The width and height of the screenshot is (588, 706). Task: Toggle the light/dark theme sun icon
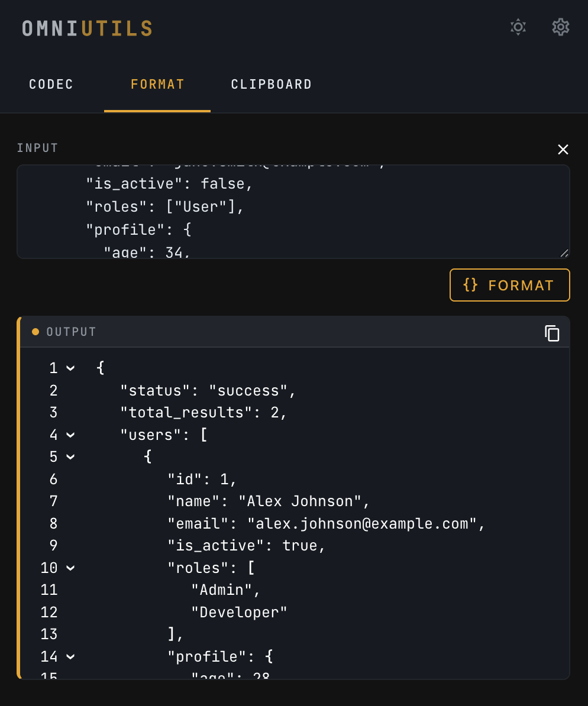tap(518, 27)
